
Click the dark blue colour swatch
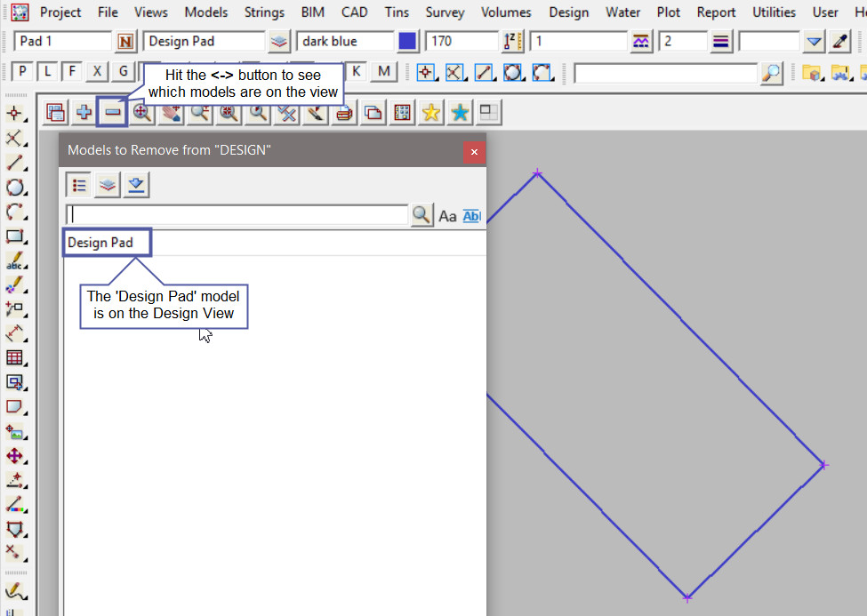[x=407, y=42]
